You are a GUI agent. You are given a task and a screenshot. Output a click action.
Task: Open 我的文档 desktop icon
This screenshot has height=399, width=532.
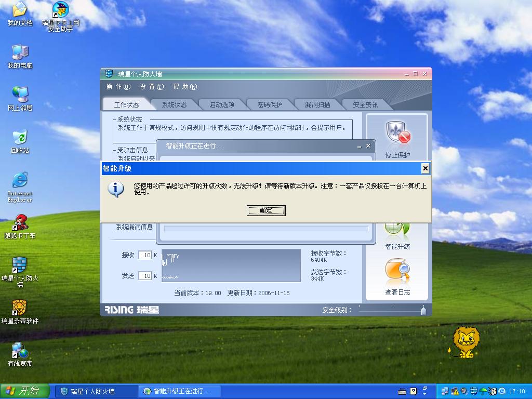pyautogui.click(x=20, y=14)
